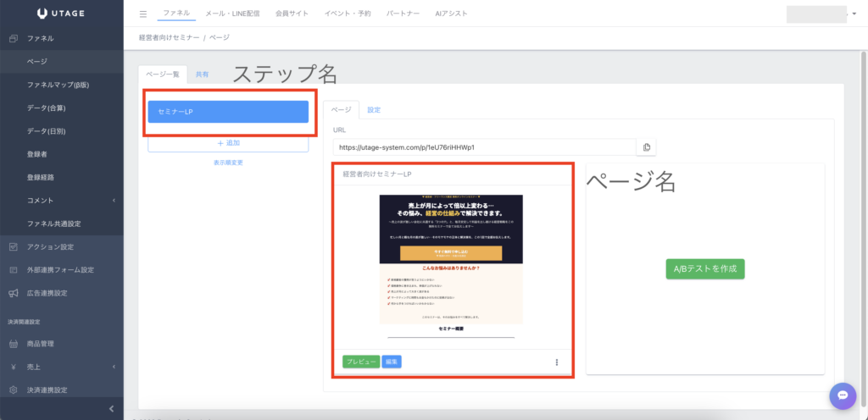This screenshot has height=420, width=868.
Task: Click the 外部連携フォーム設定 form icon
Action: (14, 270)
